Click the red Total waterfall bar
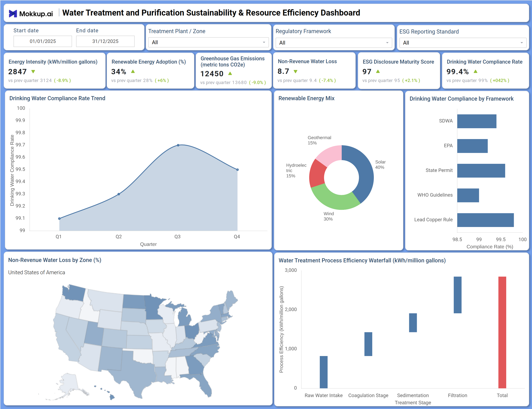Screen dimensions: 532x409 tap(502, 332)
